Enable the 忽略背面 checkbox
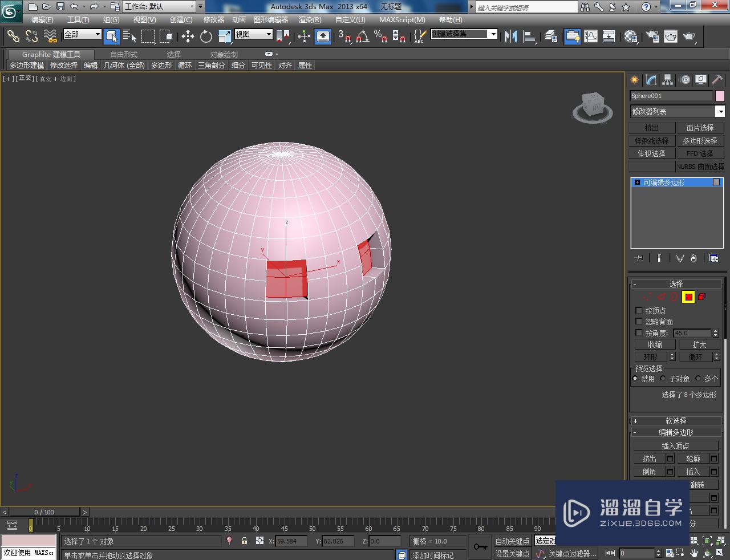The image size is (730, 560). (639, 321)
